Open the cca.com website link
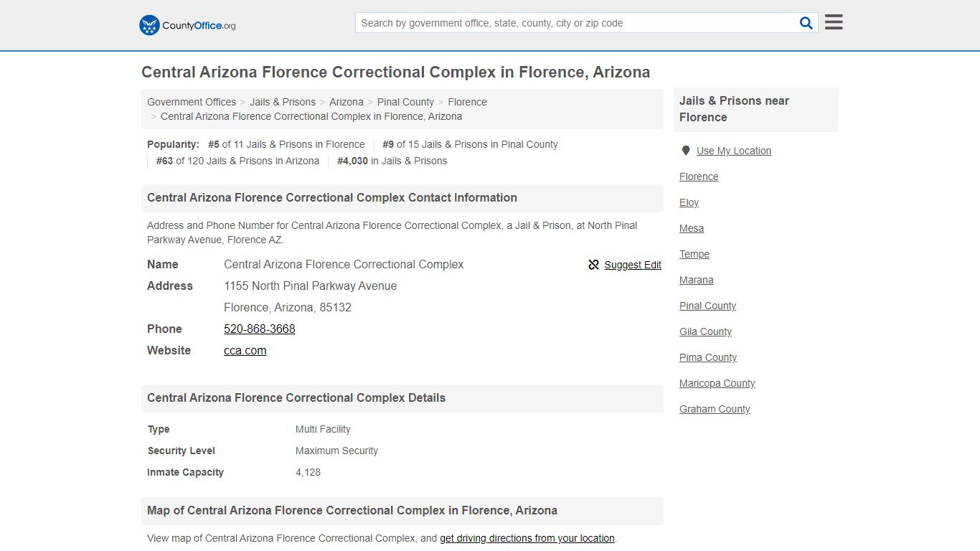 point(245,350)
